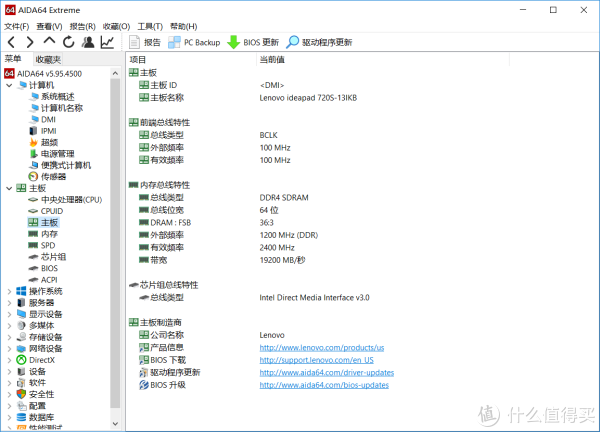Click the tree scrollbar up arrow
The width and height of the screenshot is (600, 432).
[115, 73]
